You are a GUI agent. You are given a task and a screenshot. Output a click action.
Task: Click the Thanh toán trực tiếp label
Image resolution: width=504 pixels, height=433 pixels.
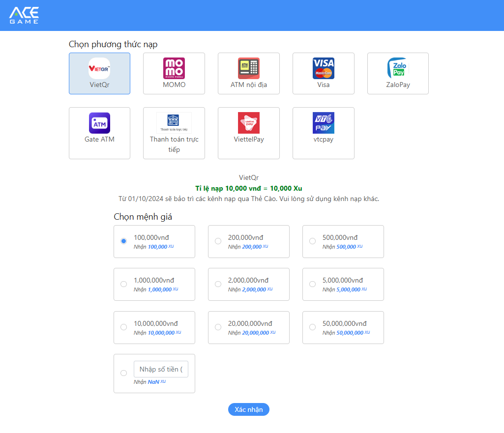tap(174, 144)
